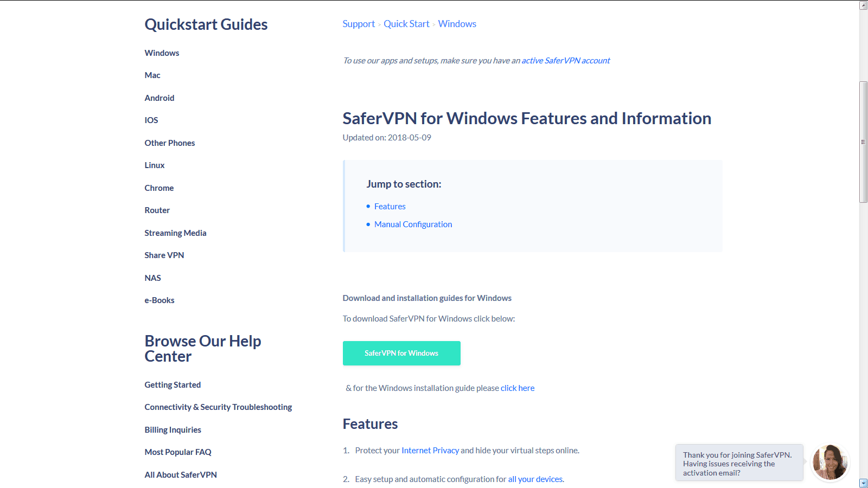Screen dimensions: 868x488
Task: Select the Quickstart Guides heading
Action: point(206,24)
